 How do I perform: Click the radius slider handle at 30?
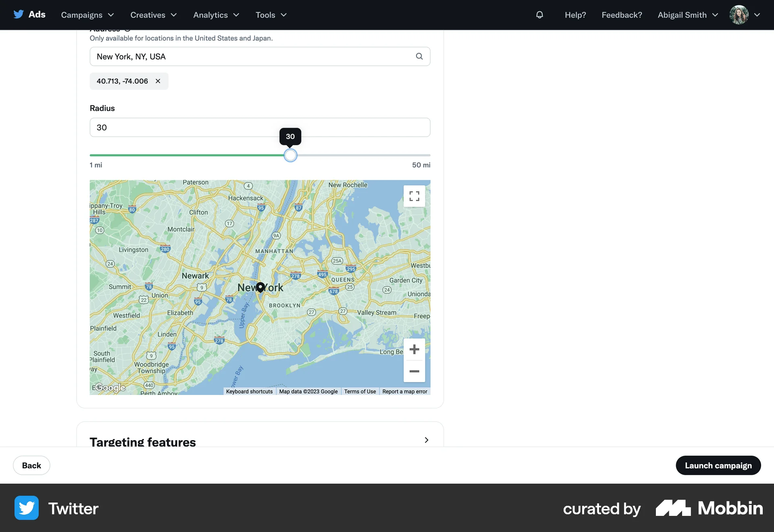coord(290,155)
